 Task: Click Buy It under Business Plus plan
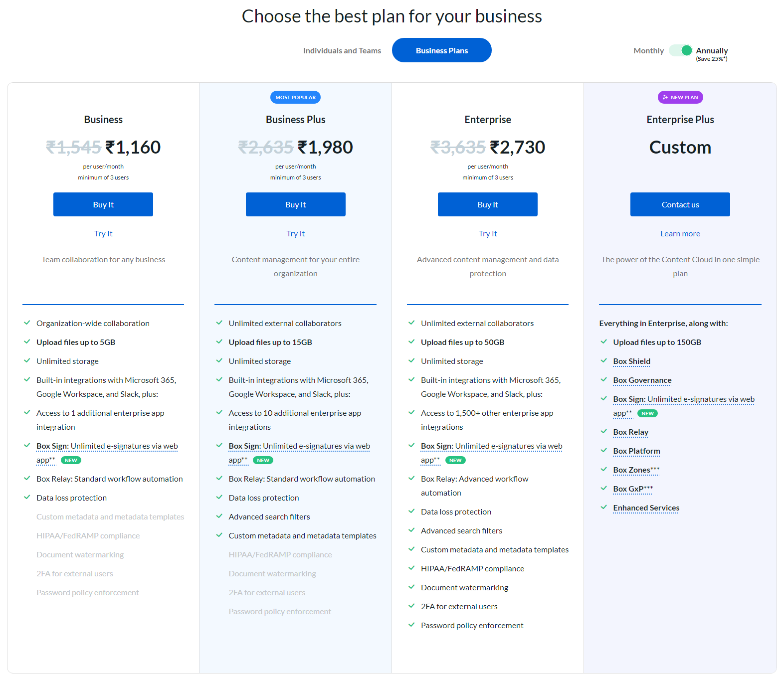[x=296, y=204]
